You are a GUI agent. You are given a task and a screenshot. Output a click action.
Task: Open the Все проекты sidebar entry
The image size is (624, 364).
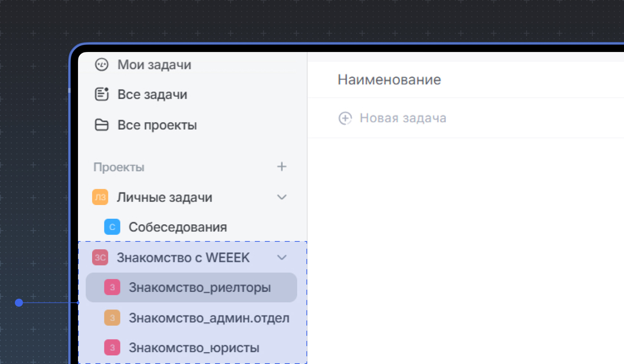tap(157, 125)
